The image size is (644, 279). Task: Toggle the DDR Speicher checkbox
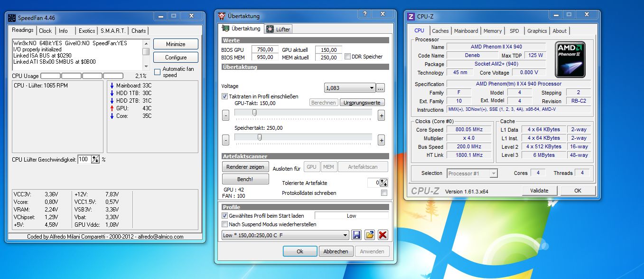(x=347, y=57)
